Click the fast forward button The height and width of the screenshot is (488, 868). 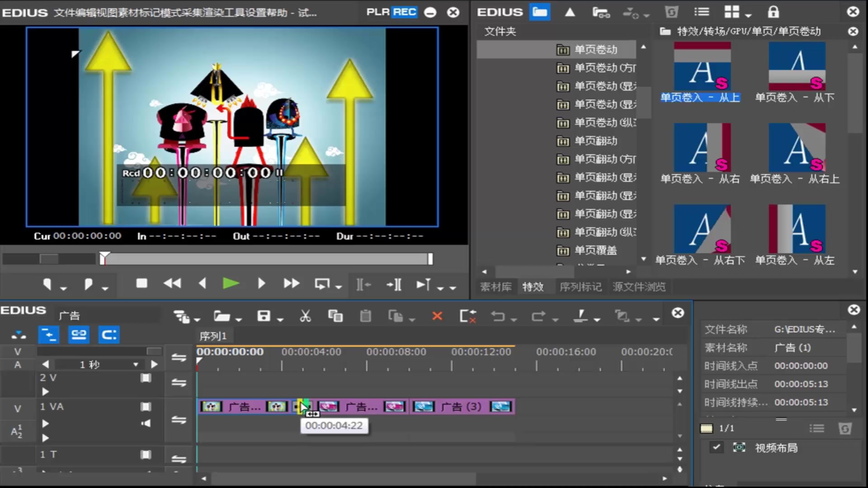tap(291, 284)
